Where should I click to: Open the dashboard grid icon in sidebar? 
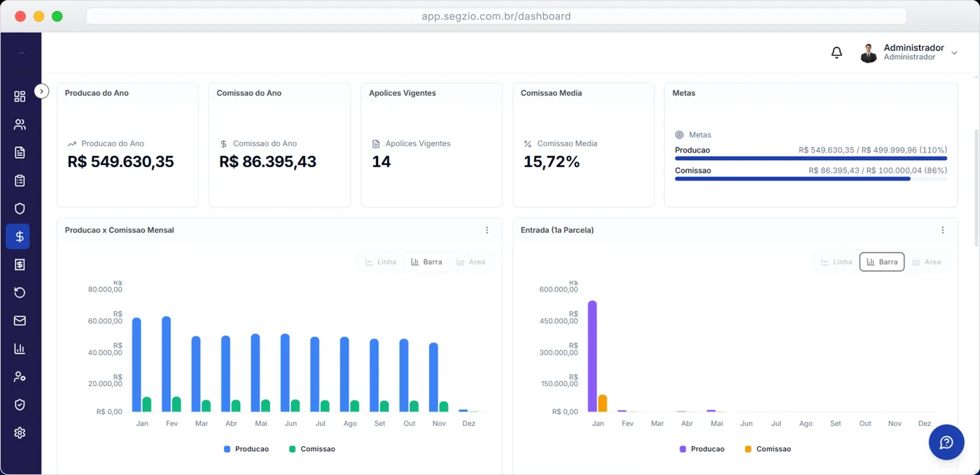(20, 97)
